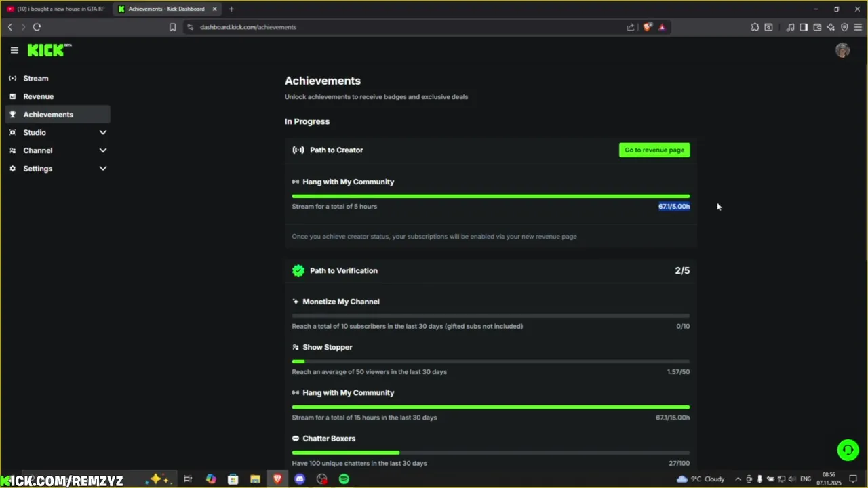Click the share page icon
Screen dimensions: 868x488
click(x=631, y=27)
